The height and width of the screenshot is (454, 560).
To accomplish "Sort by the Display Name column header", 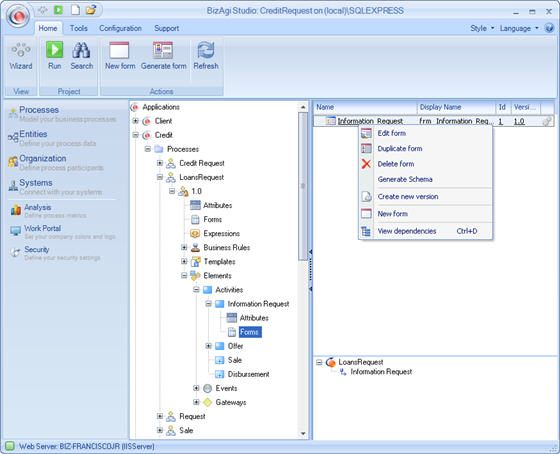I will pyautogui.click(x=456, y=107).
